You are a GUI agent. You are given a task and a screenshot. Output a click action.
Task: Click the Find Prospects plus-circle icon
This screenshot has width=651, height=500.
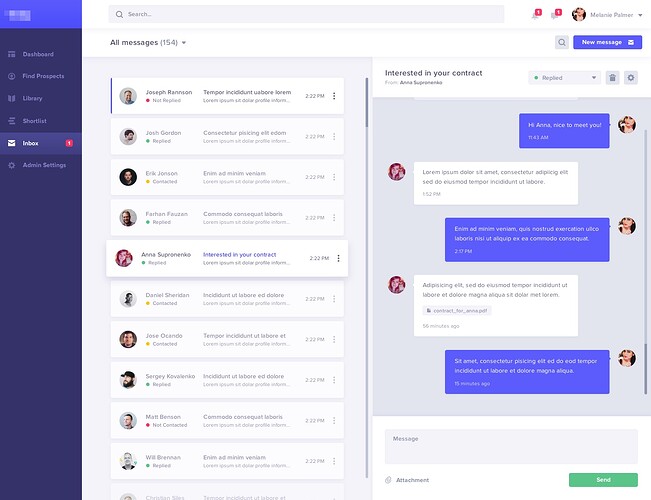tap(12, 76)
